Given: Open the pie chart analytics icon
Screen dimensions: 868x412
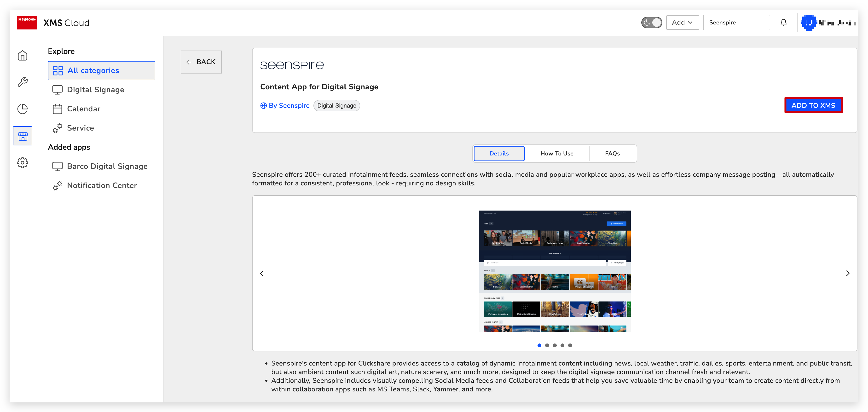Looking at the screenshot, I should coord(23,109).
